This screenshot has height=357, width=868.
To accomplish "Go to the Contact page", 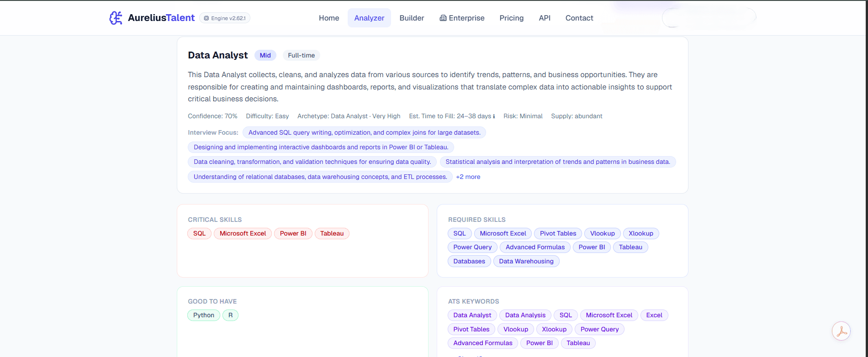I will pyautogui.click(x=579, y=18).
